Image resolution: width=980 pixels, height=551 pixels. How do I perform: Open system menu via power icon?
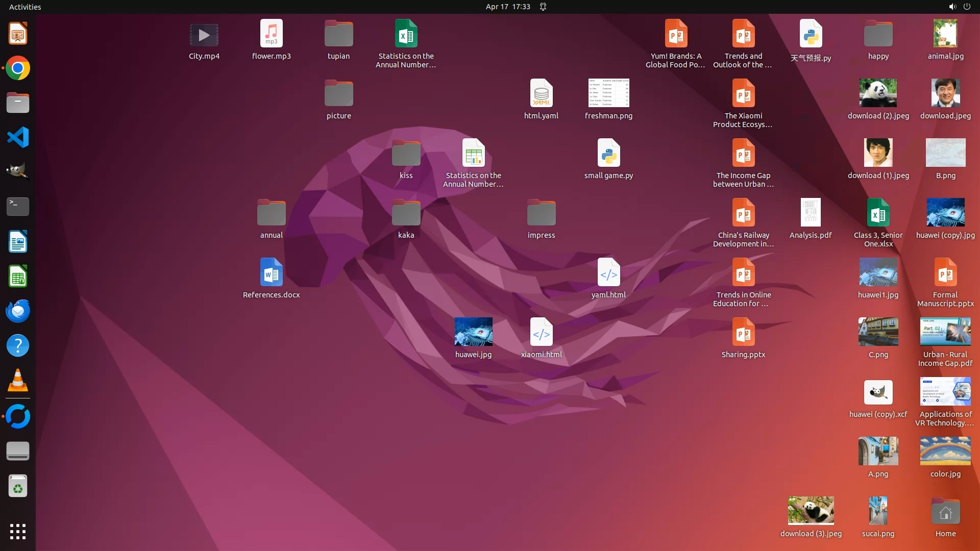[967, 7]
